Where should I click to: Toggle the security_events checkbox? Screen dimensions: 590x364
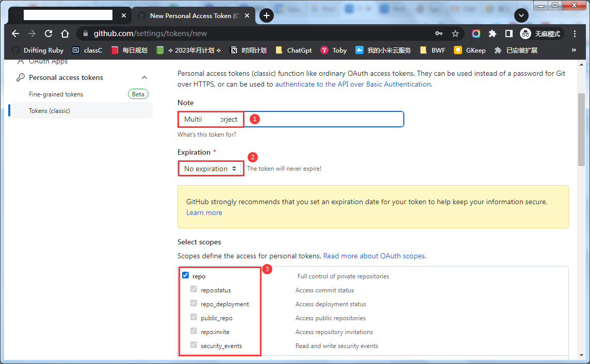tap(194, 345)
